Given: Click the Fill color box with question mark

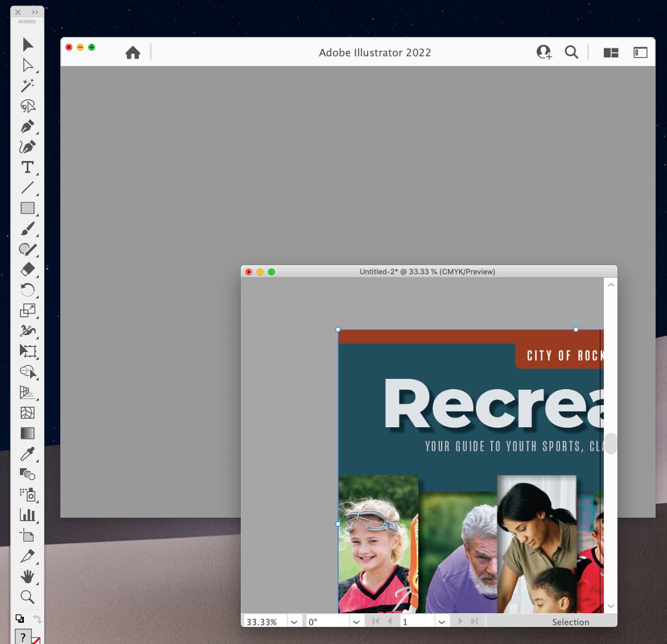Looking at the screenshot, I should (23, 637).
